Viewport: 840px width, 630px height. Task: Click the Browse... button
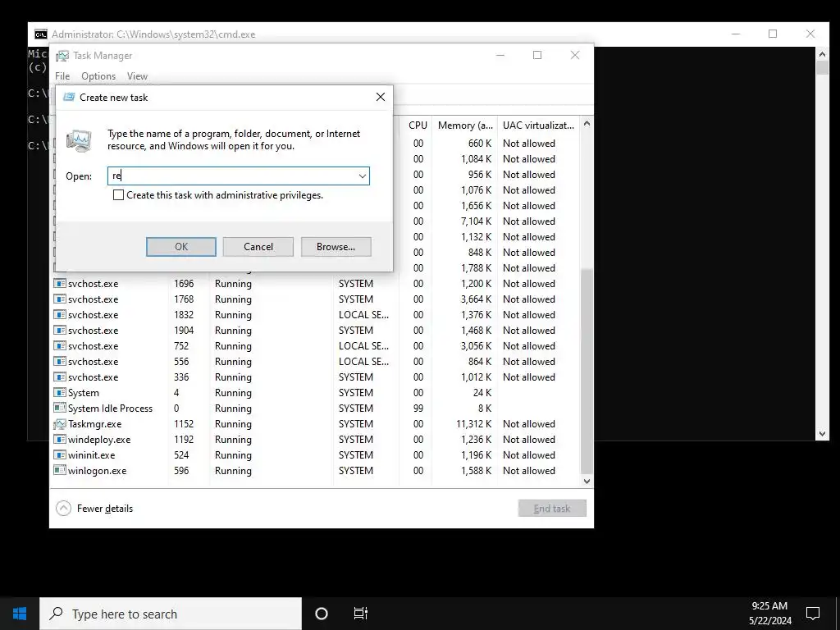point(336,247)
